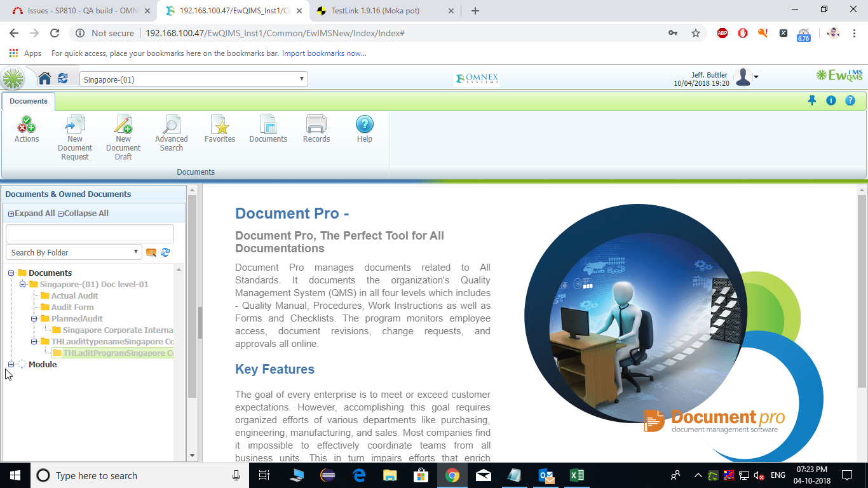
Task: Collapse THLaudittypenameSingapore folder node
Action: [34, 341]
